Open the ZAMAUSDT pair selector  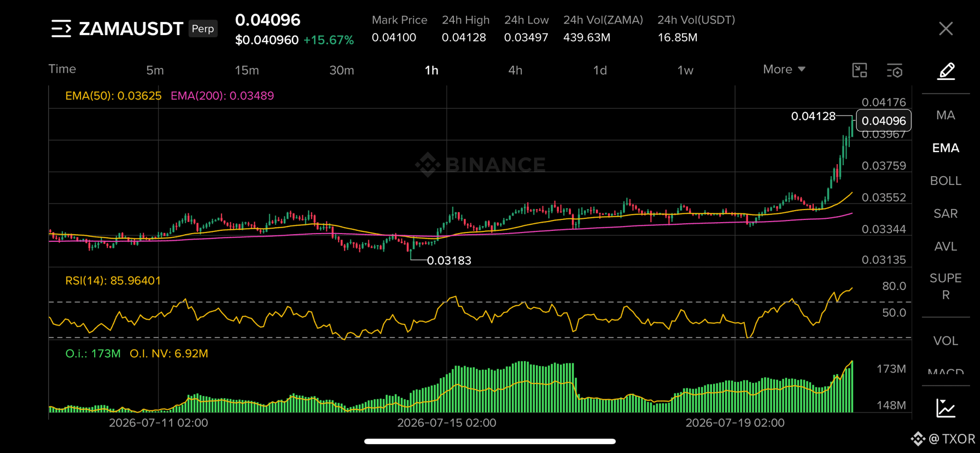pos(131,28)
